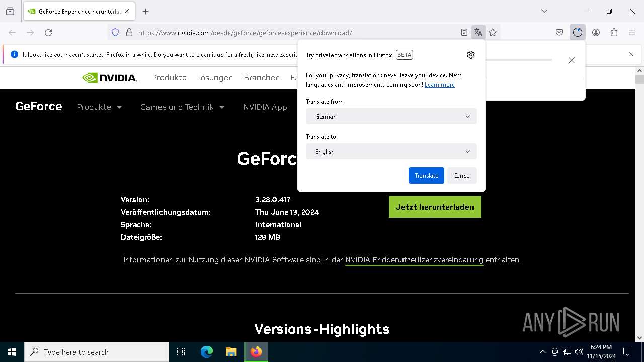Save page to Pocket icon
Screen dimensions: 644x362
(x=559, y=32)
